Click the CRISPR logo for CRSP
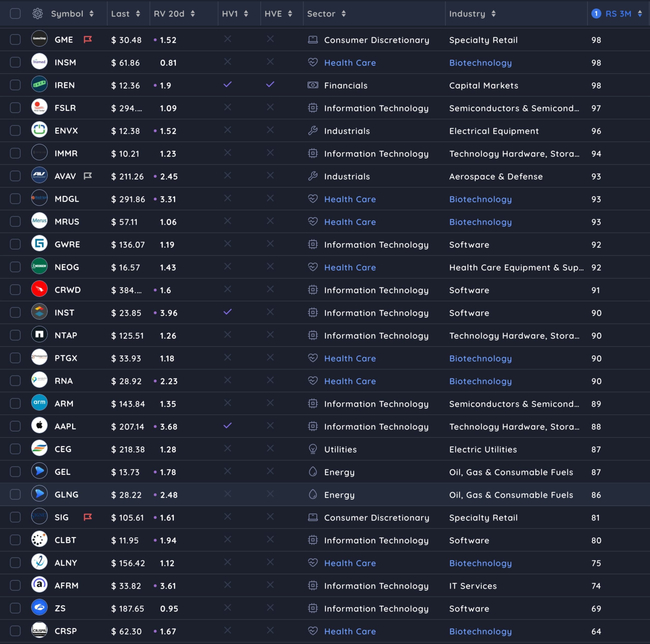 (x=39, y=630)
